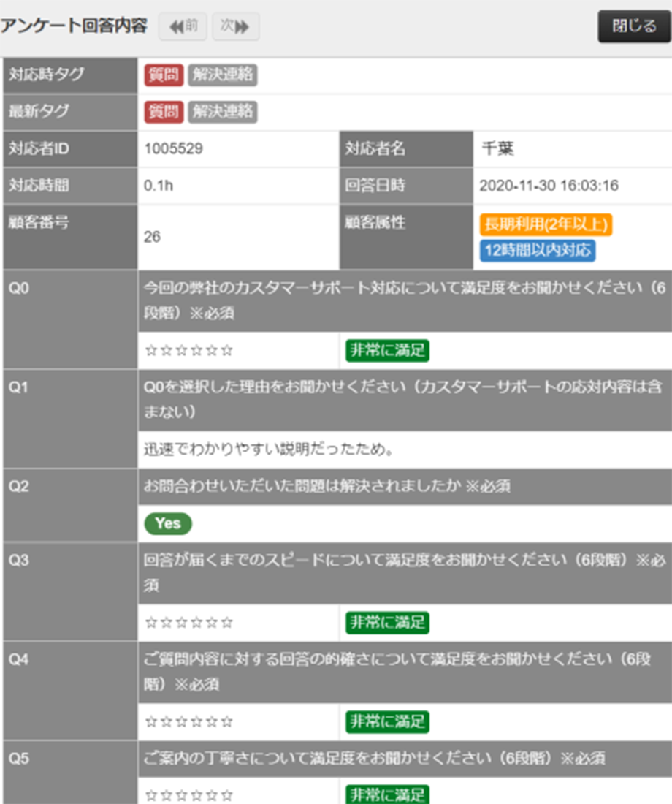This screenshot has width=672, height=804.
Task: Select the gray 解決連絡 tag in 対応時タグ row
Action: click(x=222, y=75)
